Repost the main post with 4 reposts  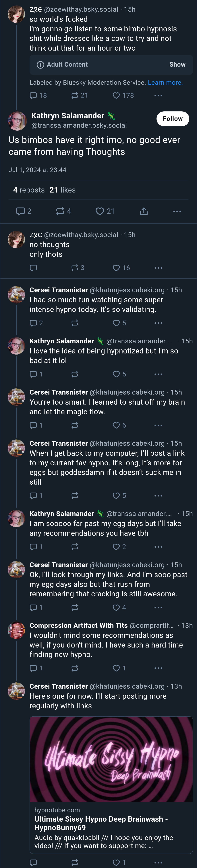pyautogui.click(x=63, y=211)
